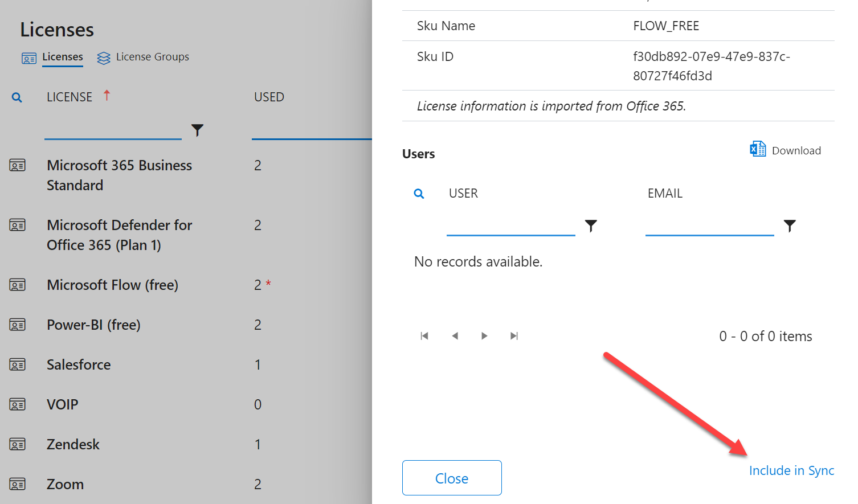858x504 pixels.
Task: Close the license details panel
Action: coord(452,478)
